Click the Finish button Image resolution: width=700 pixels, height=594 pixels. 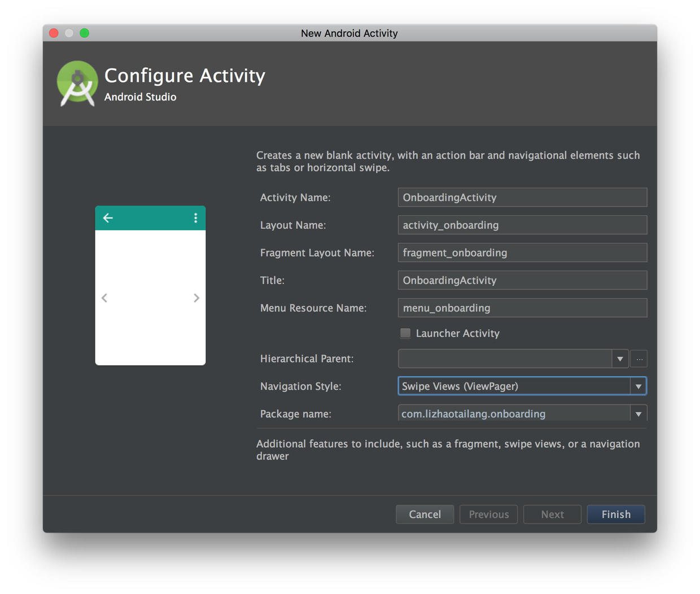coord(616,514)
